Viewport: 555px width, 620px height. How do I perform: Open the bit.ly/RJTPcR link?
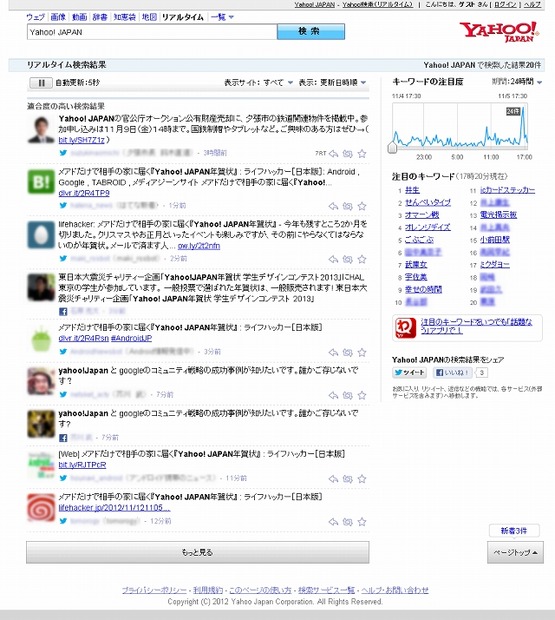pos(82,465)
